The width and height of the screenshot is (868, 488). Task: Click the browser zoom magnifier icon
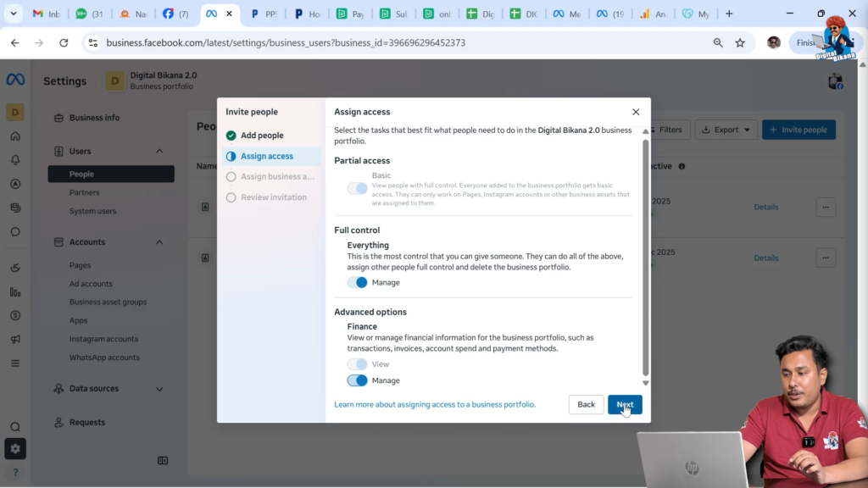coord(718,42)
